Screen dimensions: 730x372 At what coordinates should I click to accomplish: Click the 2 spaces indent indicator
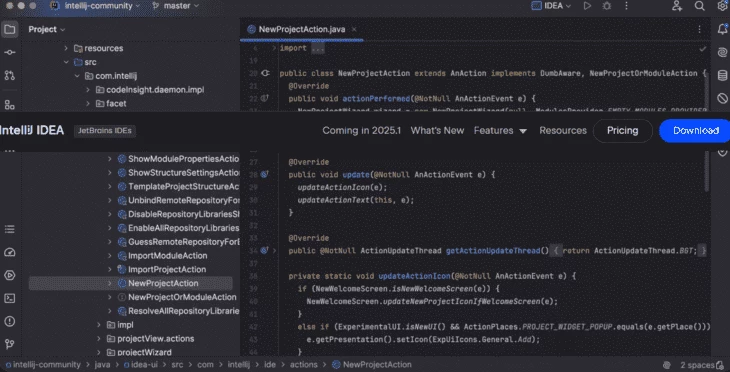click(697, 365)
